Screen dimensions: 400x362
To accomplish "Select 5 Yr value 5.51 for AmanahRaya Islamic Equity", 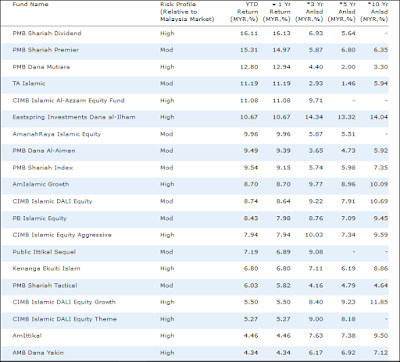I will point(348,134).
